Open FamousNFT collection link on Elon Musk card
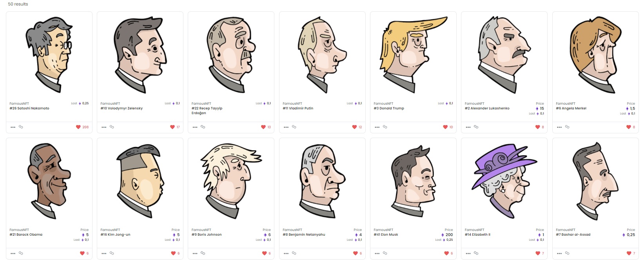This screenshot has height=260, width=644. pos(383,230)
